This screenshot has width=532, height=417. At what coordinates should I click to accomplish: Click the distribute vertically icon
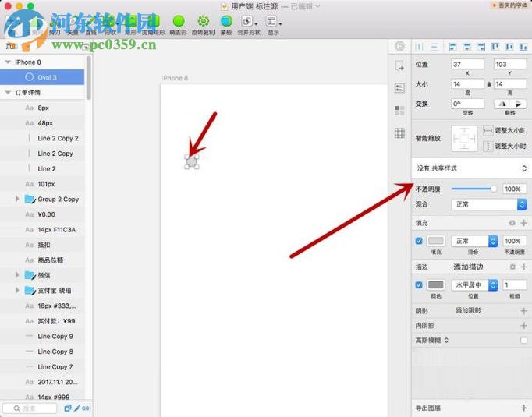tap(434, 47)
